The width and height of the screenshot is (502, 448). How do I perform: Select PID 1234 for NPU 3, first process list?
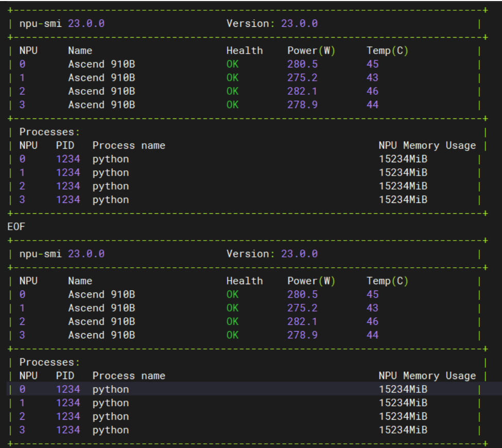pos(68,199)
